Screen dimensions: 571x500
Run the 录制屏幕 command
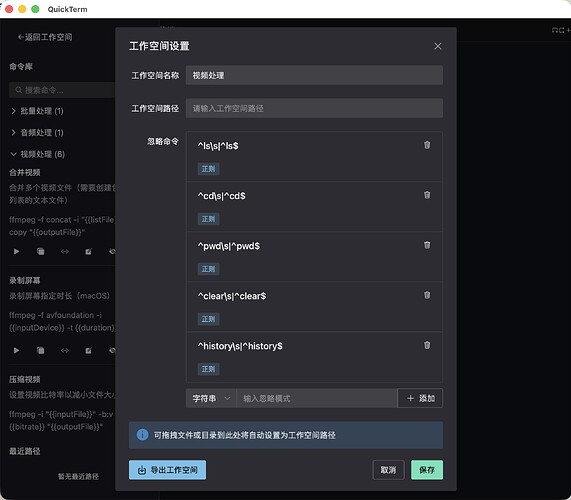(16, 350)
